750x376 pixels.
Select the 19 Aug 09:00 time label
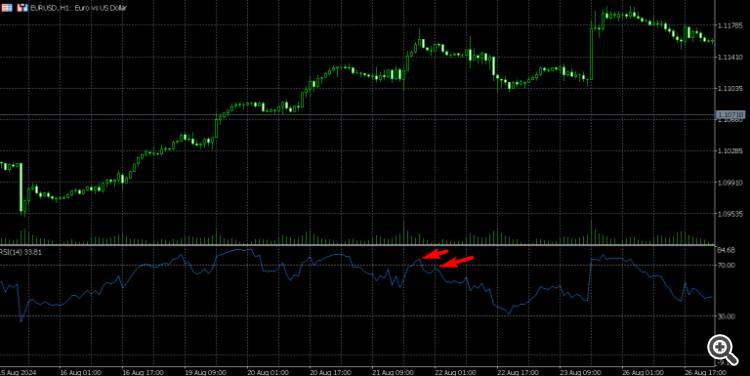[205, 372]
